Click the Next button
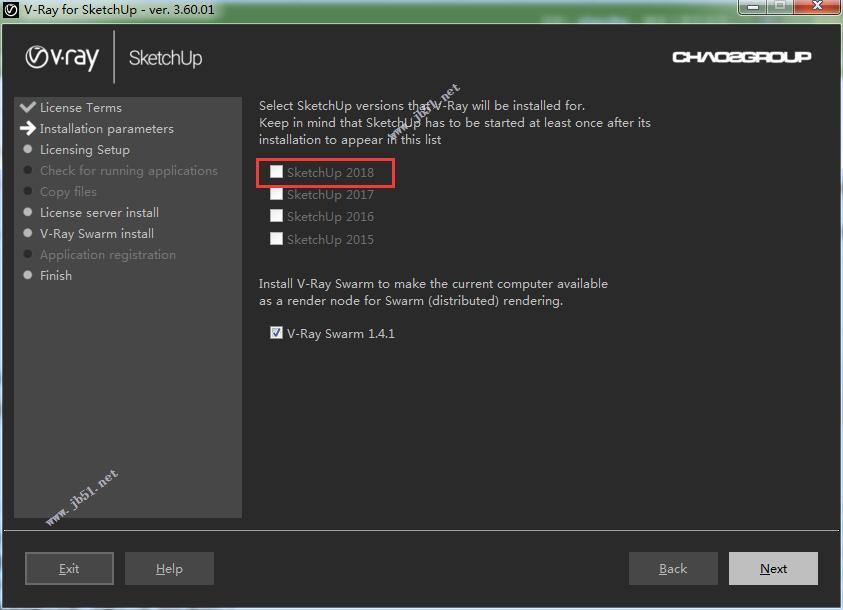 pos(773,568)
